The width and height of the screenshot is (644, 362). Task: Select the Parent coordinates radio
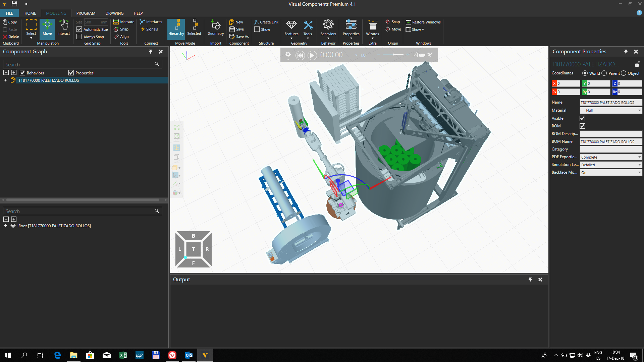tap(604, 73)
